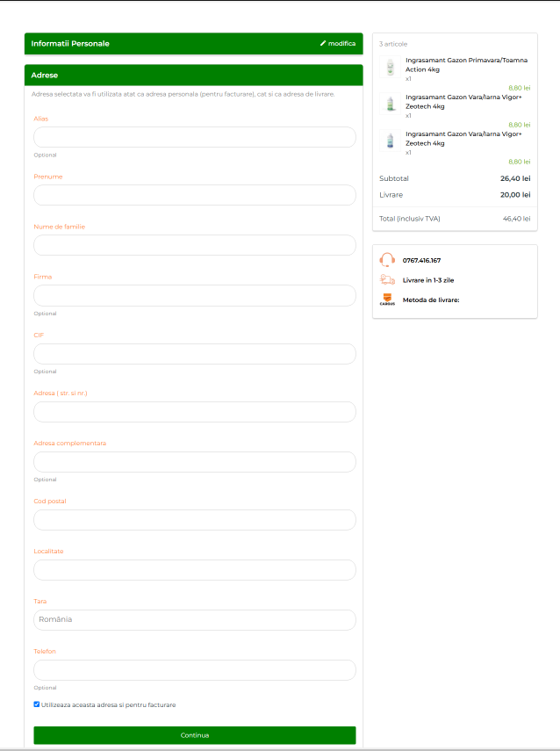Click the Livrare in 1-3 zile text
This screenshot has height=751, width=560.
pos(428,280)
